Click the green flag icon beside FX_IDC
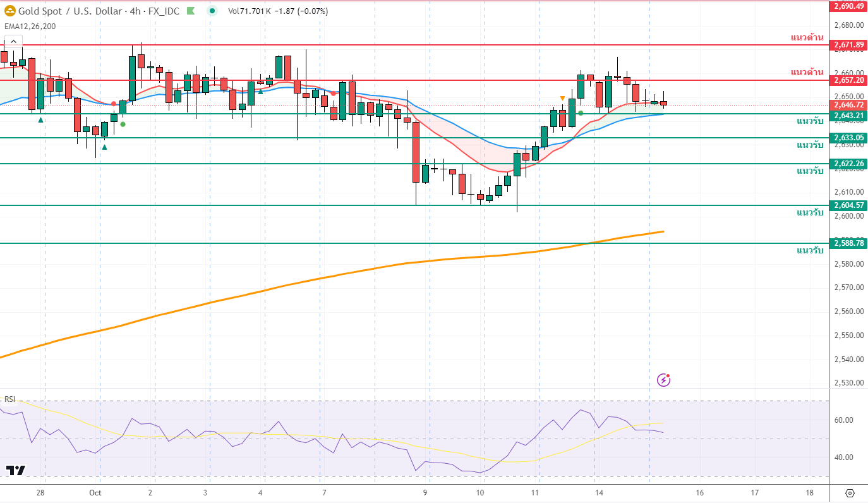 pos(190,11)
